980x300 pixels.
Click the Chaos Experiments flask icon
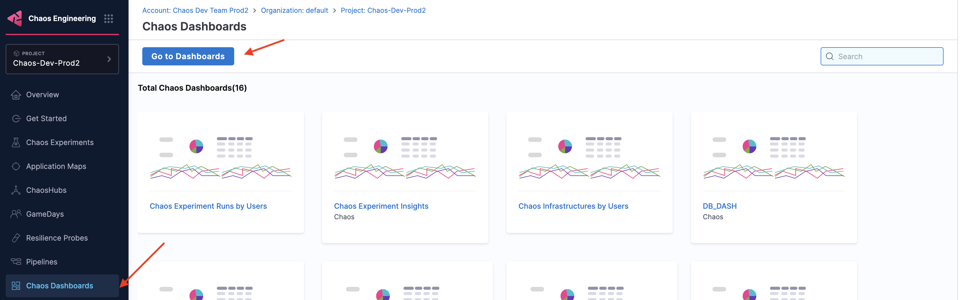(16, 142)
